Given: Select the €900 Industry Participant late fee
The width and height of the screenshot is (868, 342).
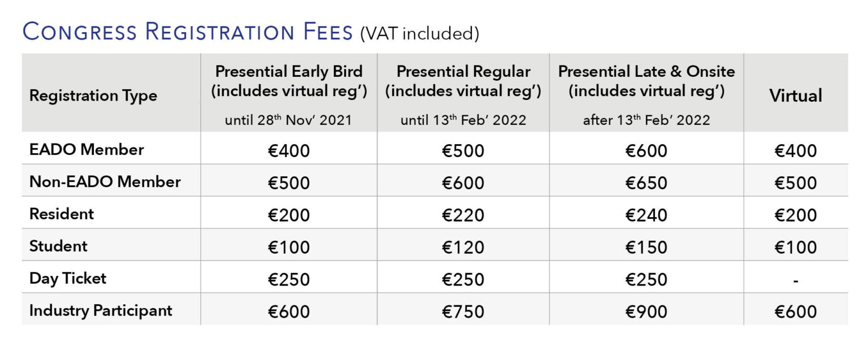Looking at the screenshot, I should 646,311.
